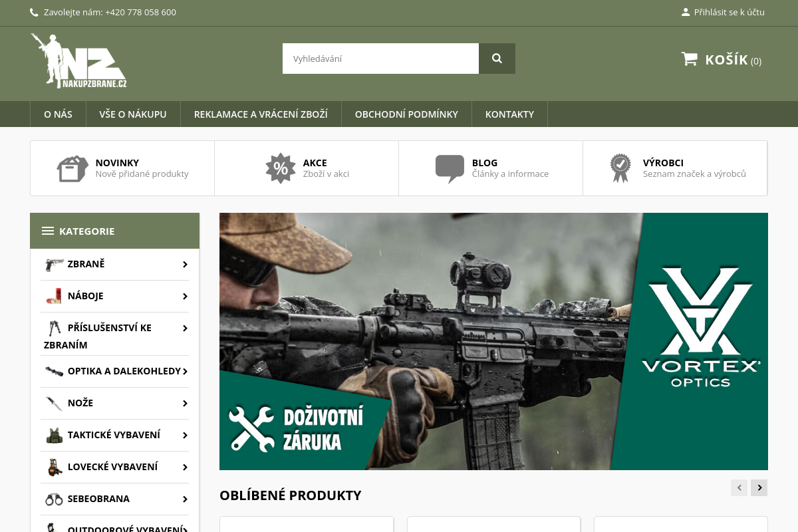798x532 pixels.
Task: Open the Vše o nákupu menu
Action: (x=133, y=114)
